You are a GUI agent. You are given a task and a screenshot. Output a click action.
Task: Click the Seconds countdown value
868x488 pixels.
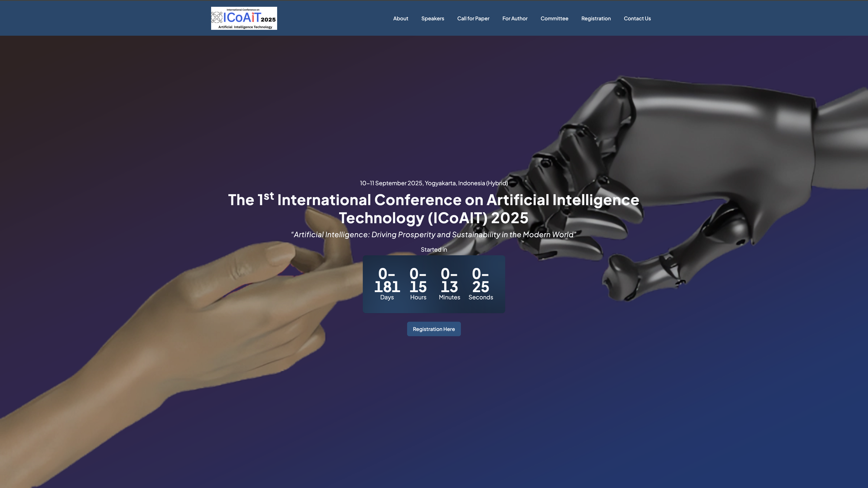click(x=481, y=280)
